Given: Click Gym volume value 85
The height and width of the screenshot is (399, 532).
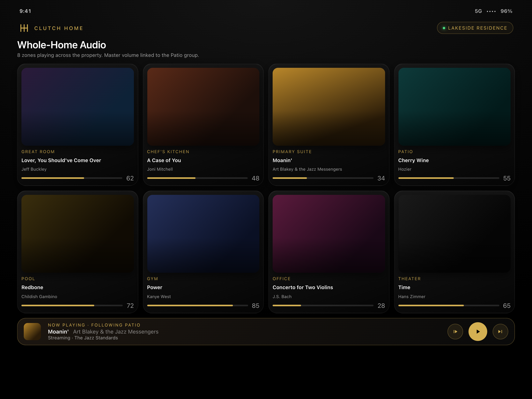Looking at the screenshot, I should tap(255, 306).
